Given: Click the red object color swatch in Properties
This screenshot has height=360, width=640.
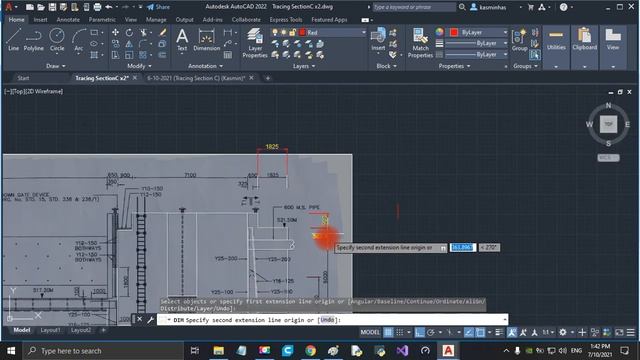Looking at the screenshot, I should pyautogui.click(x=454, y=32).
